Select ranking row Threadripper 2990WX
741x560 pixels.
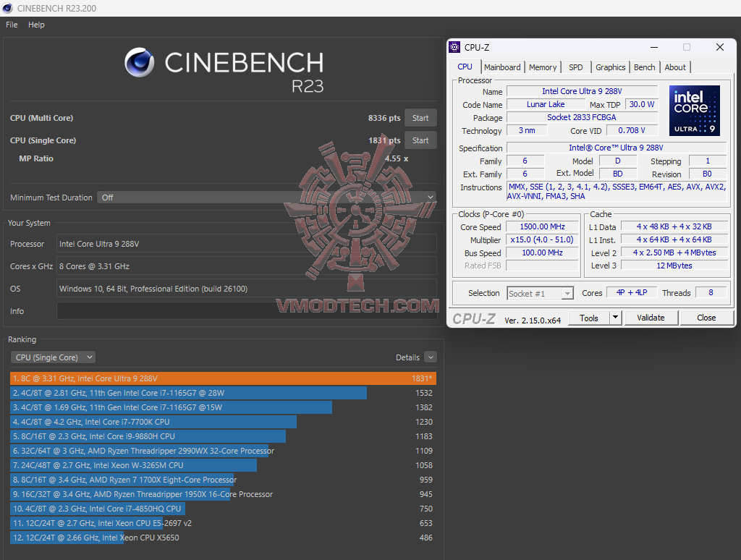coord(223,451)
